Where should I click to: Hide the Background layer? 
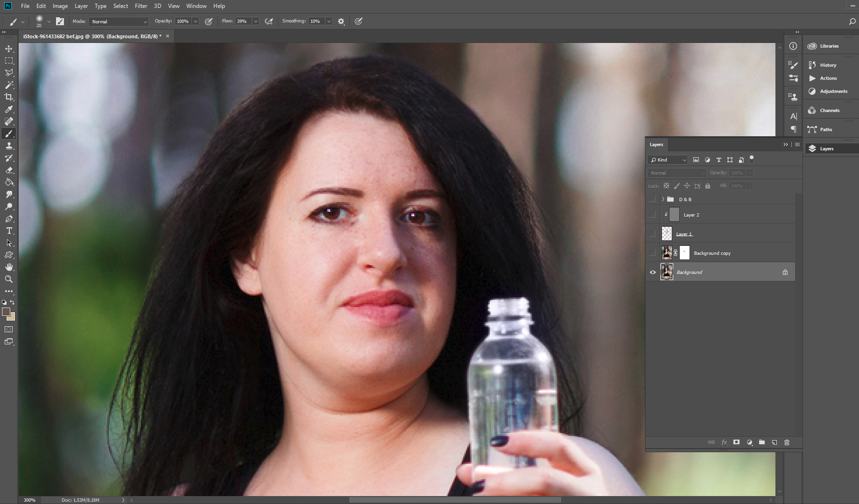pos(653,273)
